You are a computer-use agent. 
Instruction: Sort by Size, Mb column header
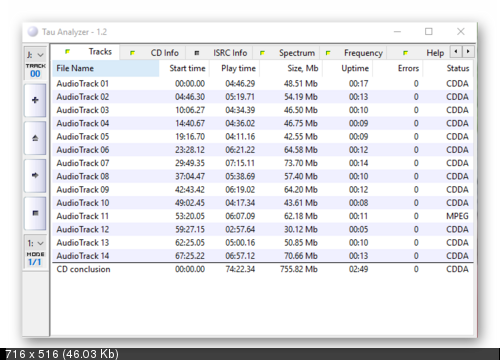coord(291,68)
